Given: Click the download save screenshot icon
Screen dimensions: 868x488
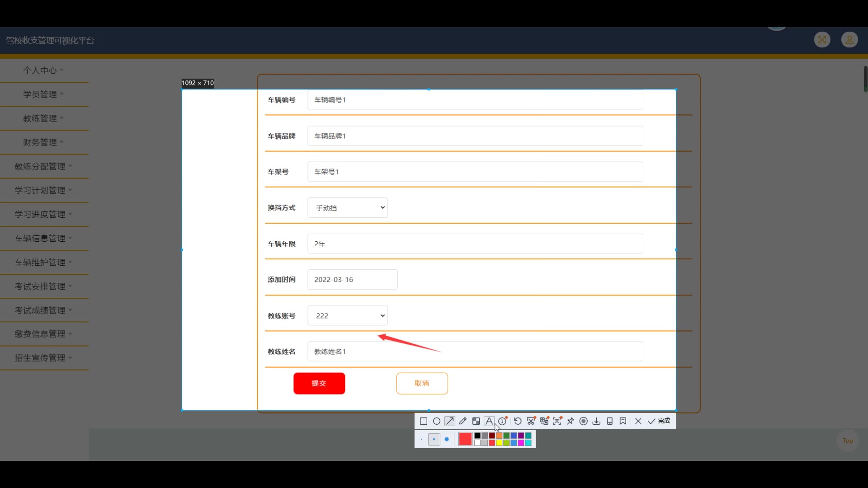Looking at the screenshot, I should [597, 421].
